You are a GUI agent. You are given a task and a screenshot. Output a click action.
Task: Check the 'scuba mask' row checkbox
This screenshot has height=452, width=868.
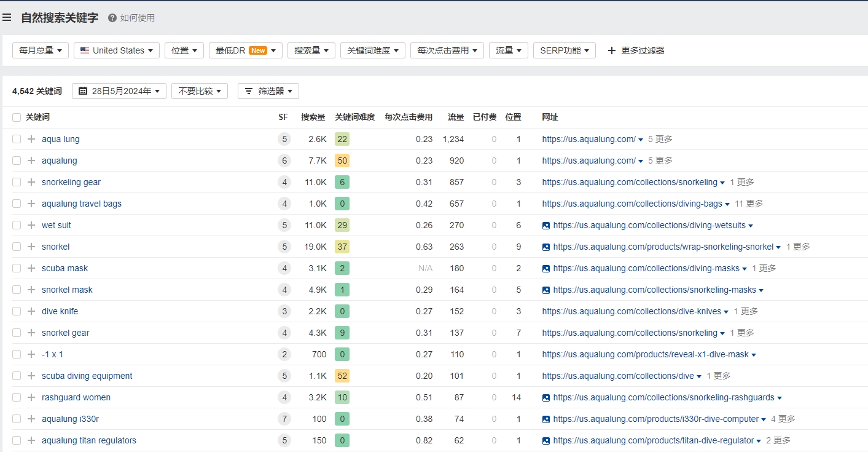tap(17, 268)
